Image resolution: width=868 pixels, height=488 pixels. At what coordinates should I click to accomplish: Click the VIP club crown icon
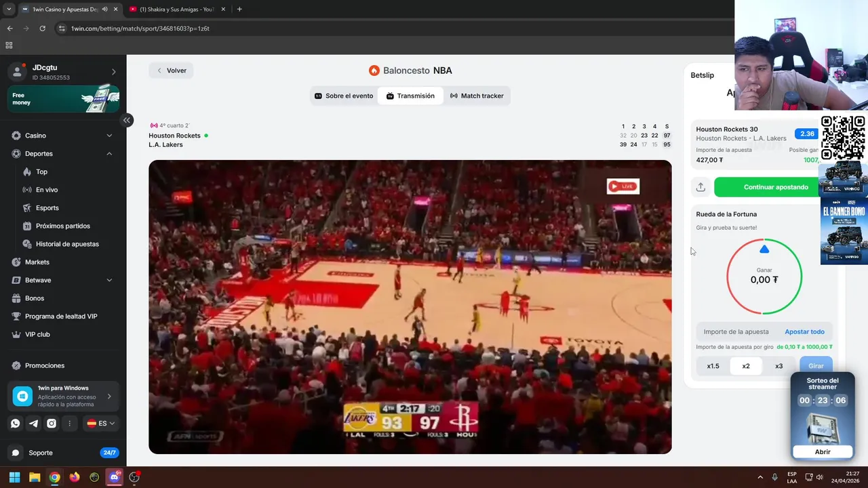pos(16,334)
